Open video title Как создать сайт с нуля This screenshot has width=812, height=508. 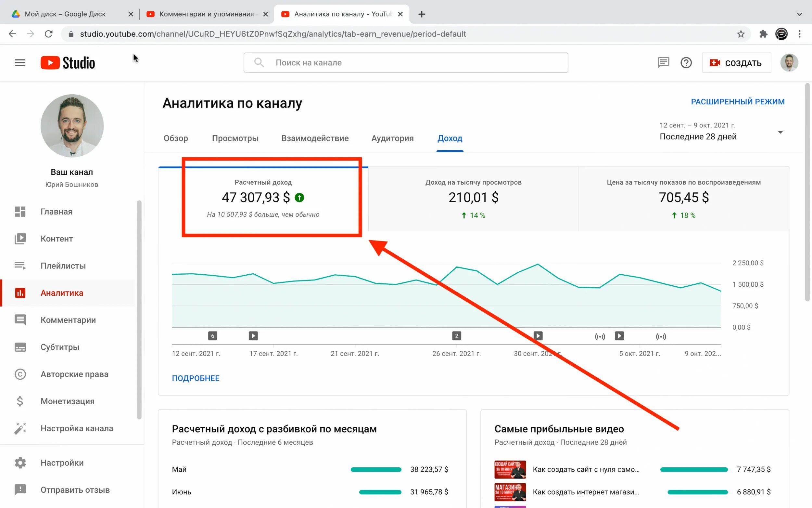coord(586,469)
